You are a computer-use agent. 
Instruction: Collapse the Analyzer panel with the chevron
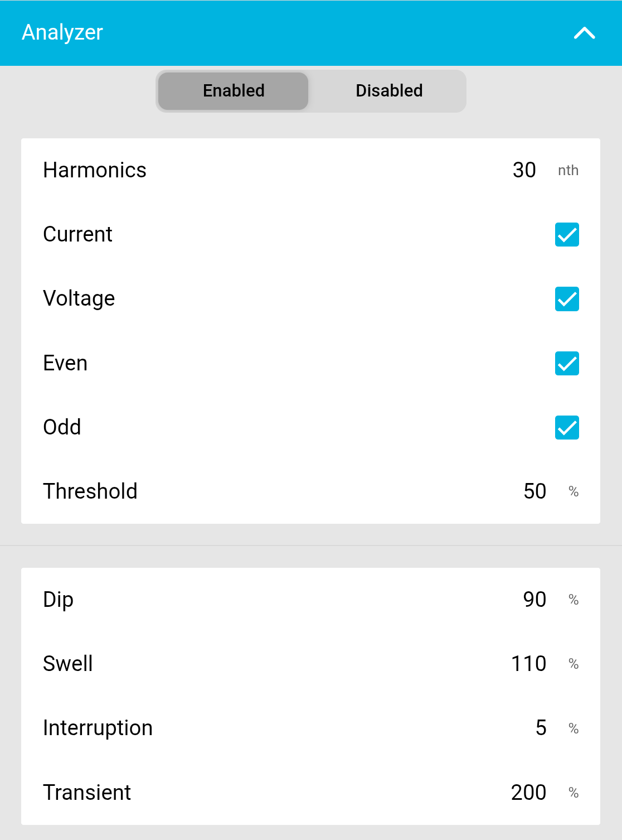(x=584, y=33)
